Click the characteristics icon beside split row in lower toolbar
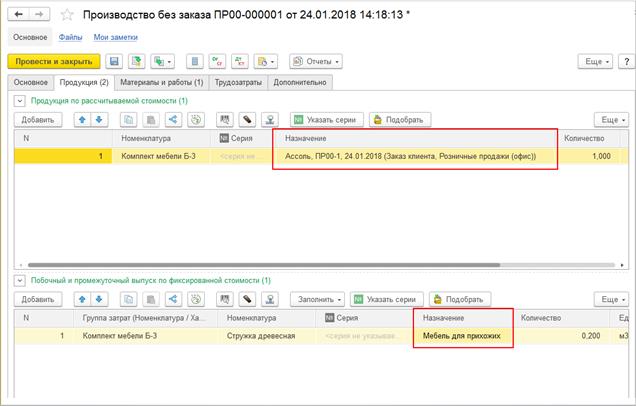636x406 pixels. point(196,299)
